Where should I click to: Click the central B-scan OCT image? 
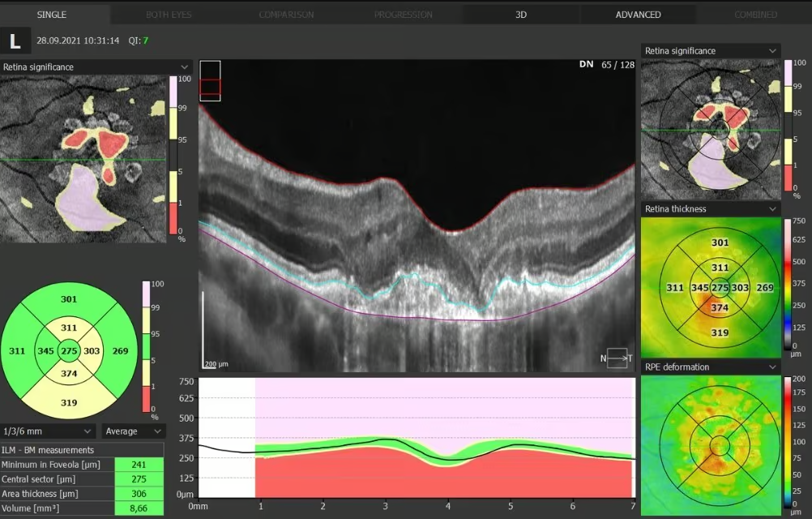tap(417, 216)
